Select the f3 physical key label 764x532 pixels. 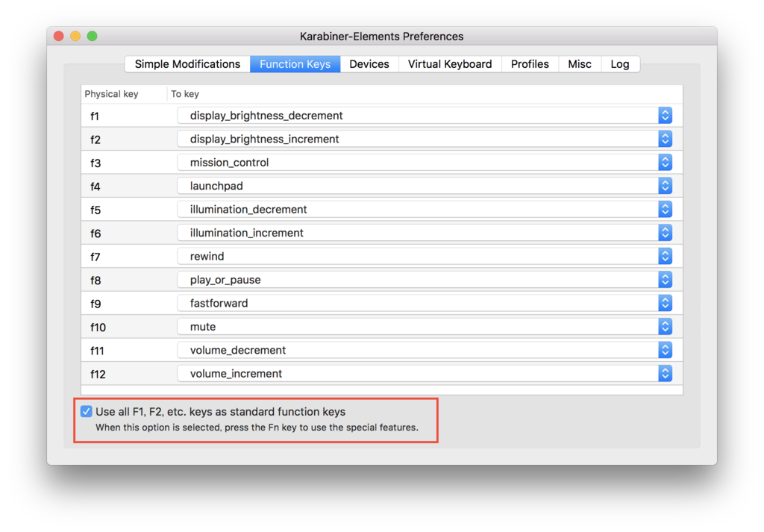tap(95, 163)
